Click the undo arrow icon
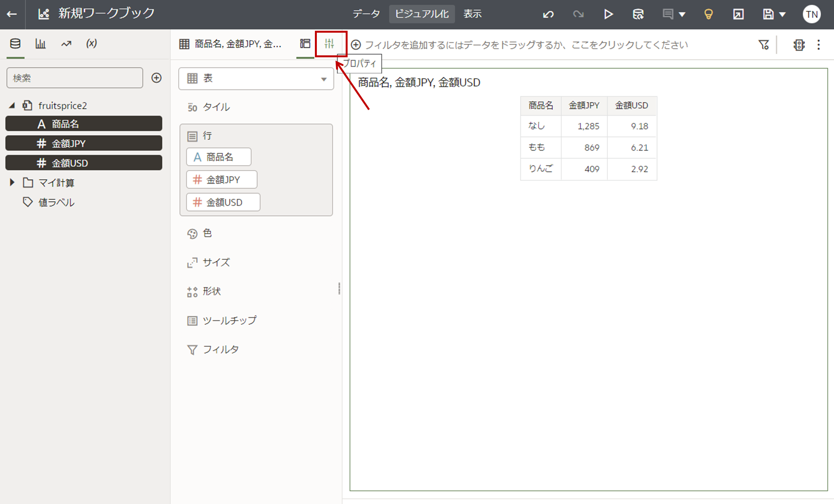This screenshot has width=834, height=504. click(x=548, y=15)
